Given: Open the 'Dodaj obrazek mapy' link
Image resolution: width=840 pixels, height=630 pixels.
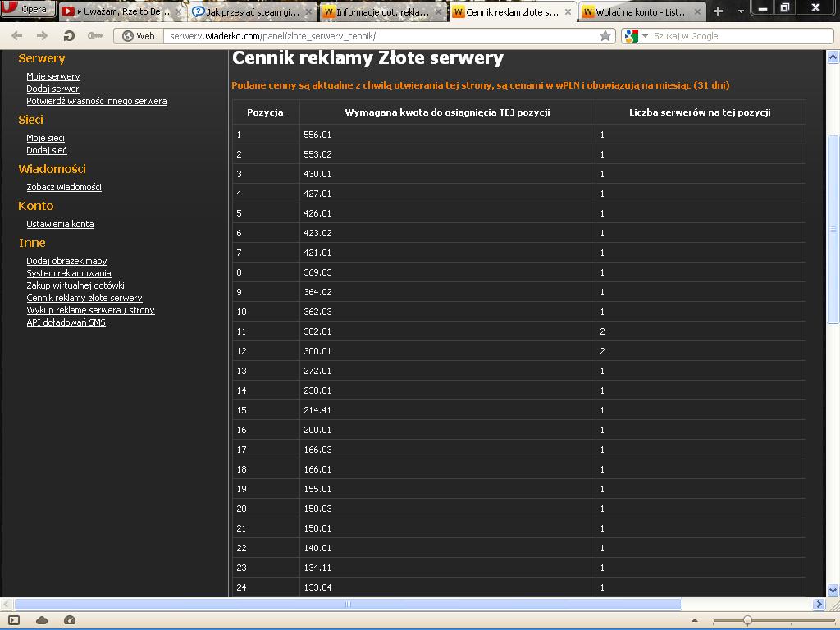Looking at the screenshot, I should (x=66, y=262).
